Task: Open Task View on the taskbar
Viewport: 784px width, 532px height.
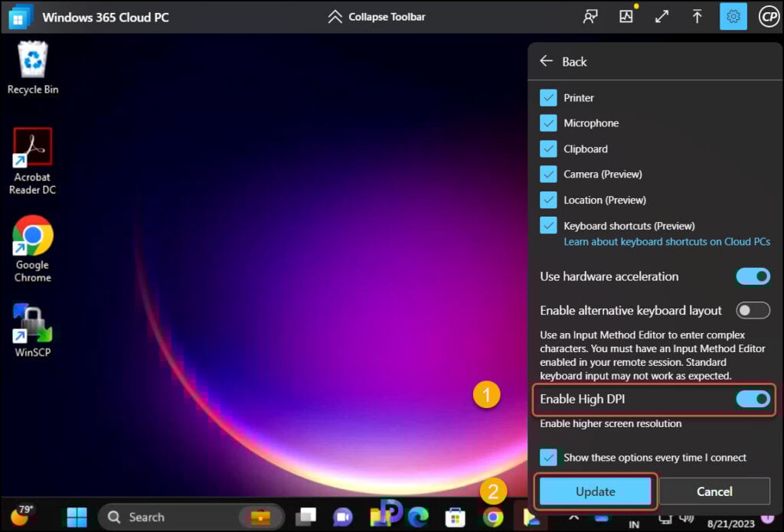Action: (305, 517)
